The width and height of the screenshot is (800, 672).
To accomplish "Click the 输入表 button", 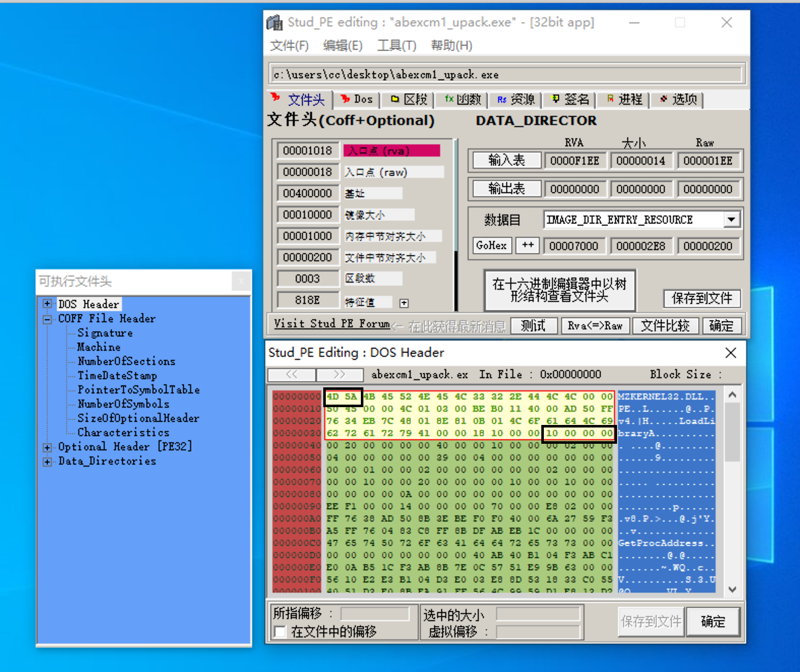I will tap(506, 161).
